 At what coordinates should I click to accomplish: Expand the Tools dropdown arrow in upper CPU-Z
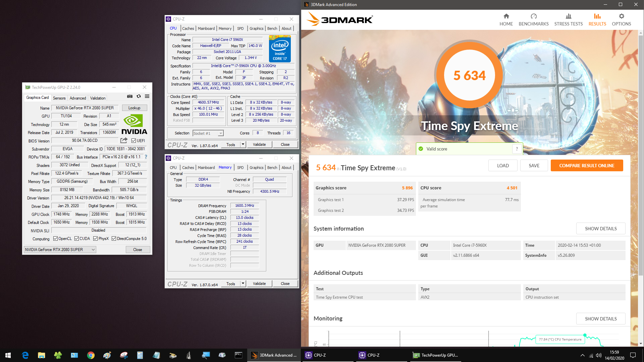pyautogui.click(x=243, y=144)
